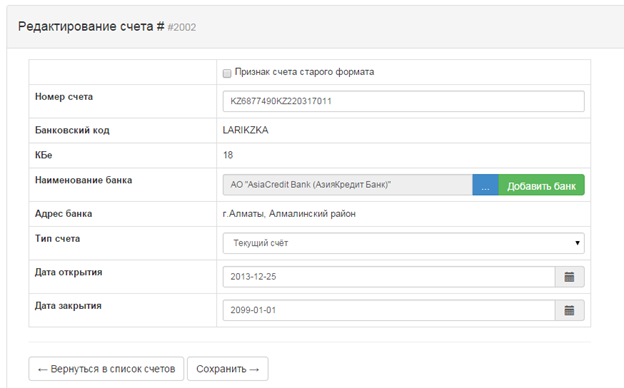624x388 pixels.
Task: Open the calendar picker for Дата закрытия
Action: coord(569,310)
